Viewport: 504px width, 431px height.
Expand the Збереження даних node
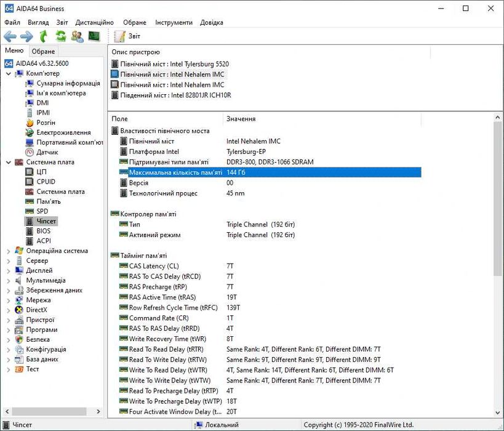point(9,291)
